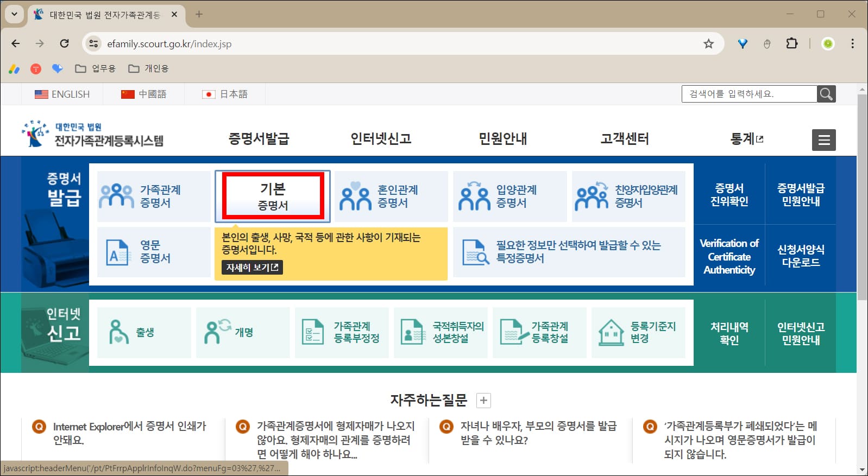Open 증명서 진위확인

(729, 194)
